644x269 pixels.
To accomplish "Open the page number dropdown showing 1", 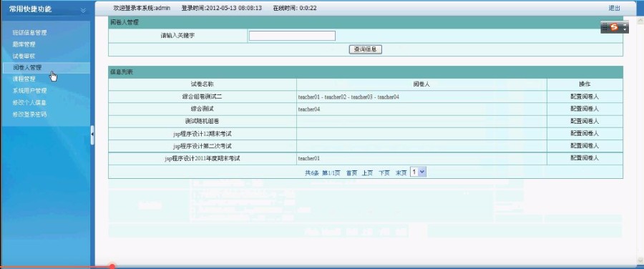I will [418, 172].
